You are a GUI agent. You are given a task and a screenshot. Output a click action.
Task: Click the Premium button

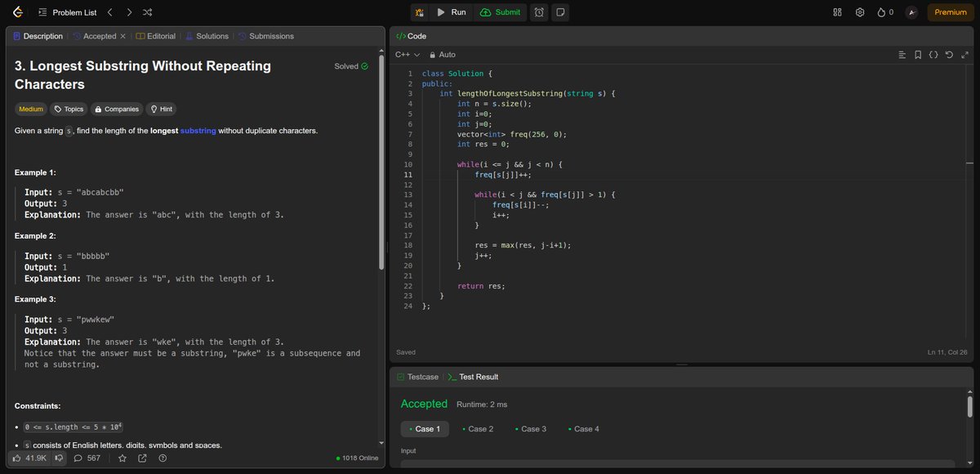coord(951,12)
